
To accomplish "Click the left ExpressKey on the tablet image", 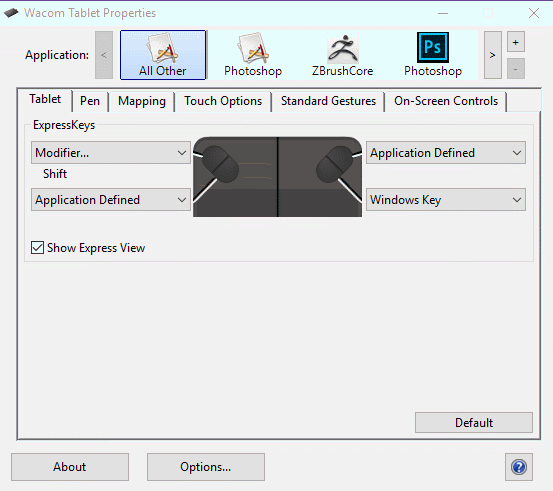I will pyautogui.click(x=220, y=164).
